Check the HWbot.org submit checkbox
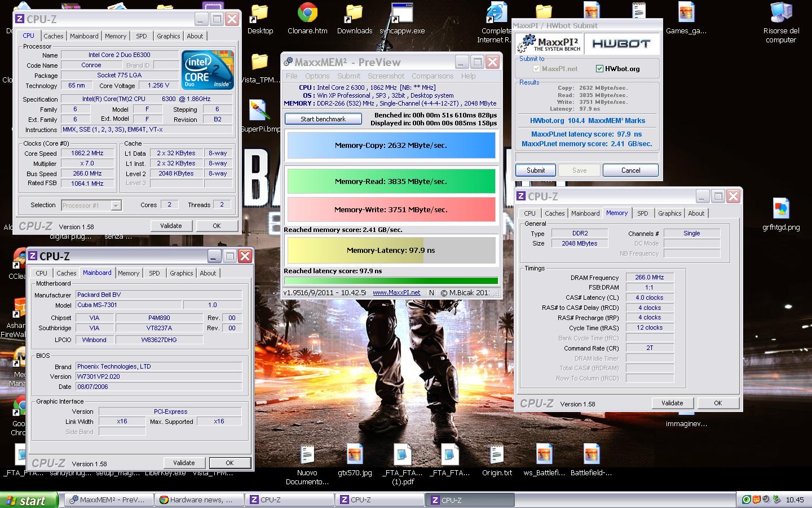Image resolution: width=812 pixels, height=508 pixels. pyautogui.click(x=599, y=69)
